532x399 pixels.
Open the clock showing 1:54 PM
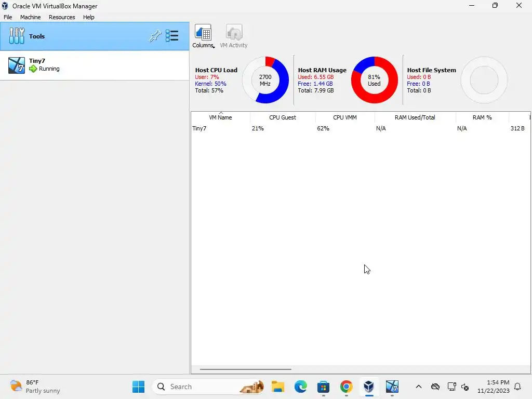pyautogui.click(x=494, y=387)
